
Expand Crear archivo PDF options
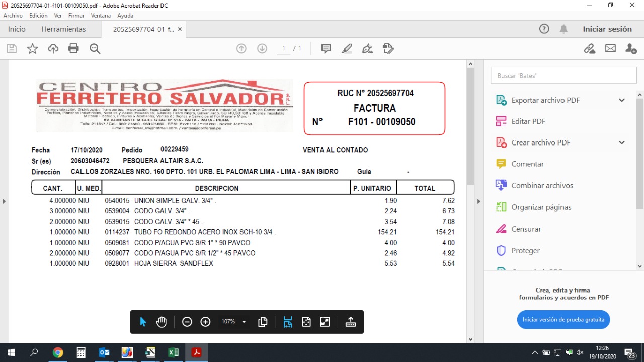pos(622,142)
